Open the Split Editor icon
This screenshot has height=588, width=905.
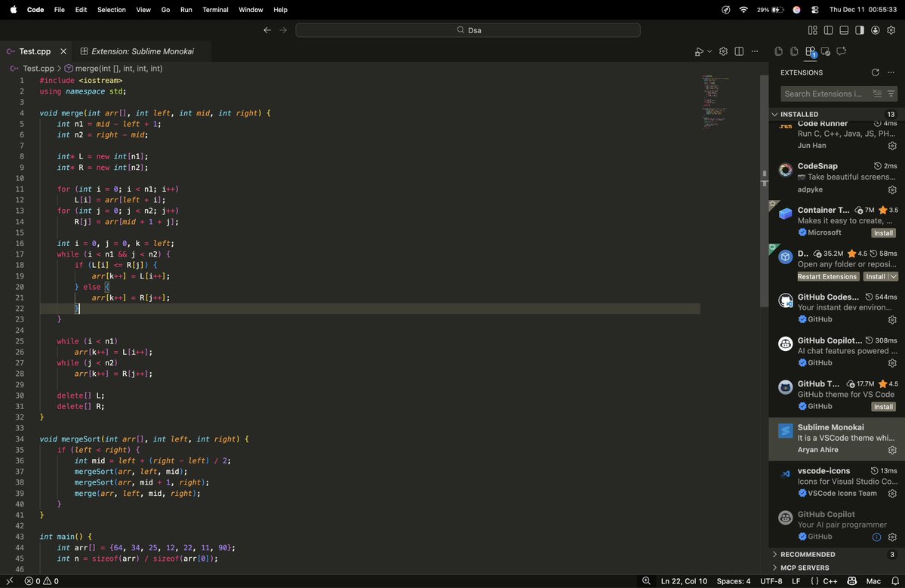pyautogui.click(x=738, y=51)
